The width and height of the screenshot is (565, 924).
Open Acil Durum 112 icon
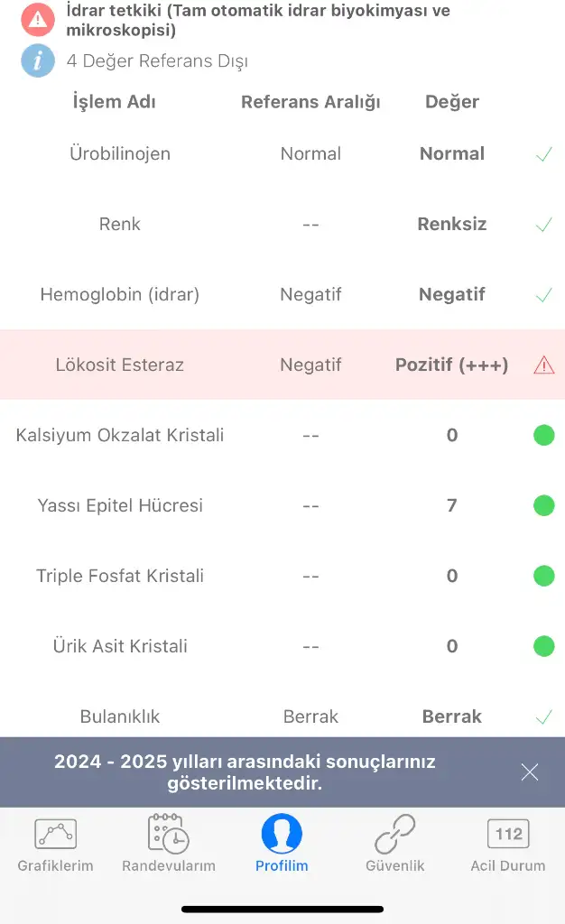(x=508, y=834)
